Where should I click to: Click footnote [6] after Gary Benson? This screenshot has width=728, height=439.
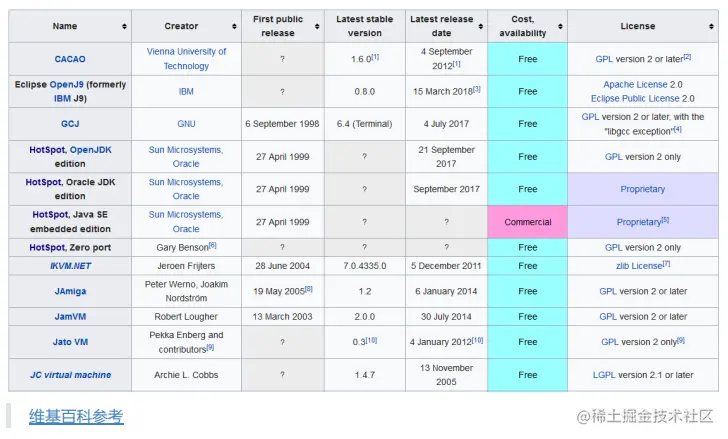point(212,245)
